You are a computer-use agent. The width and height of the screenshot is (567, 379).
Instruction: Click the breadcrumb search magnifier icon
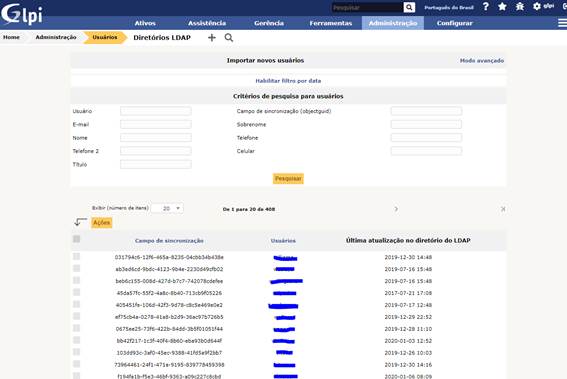point(229,38)
